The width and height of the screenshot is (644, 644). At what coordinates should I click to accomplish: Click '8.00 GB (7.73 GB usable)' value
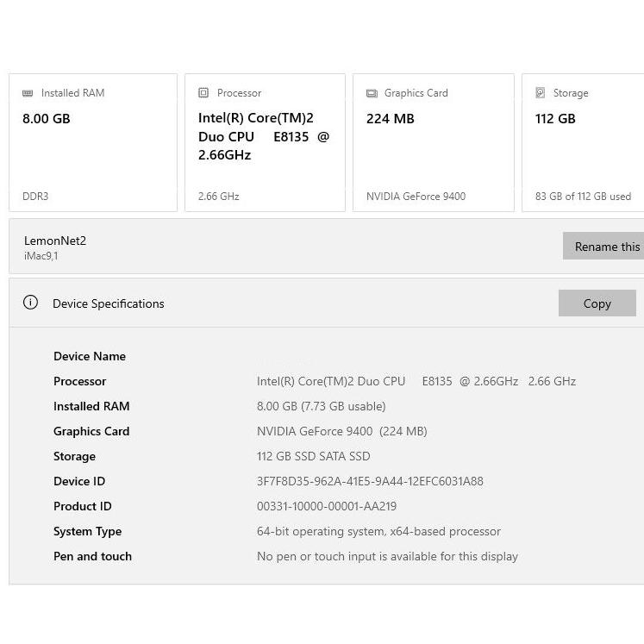click(322, 406)
